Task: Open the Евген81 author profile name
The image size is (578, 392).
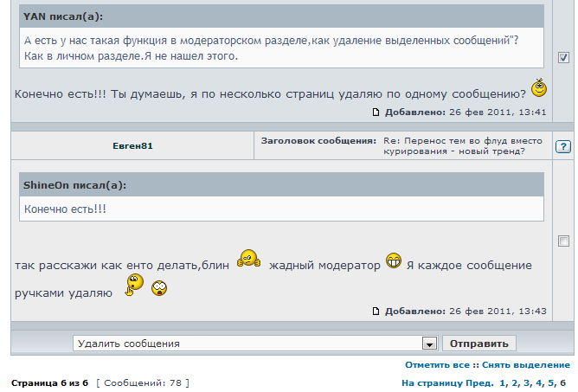Action: (132, 146)
